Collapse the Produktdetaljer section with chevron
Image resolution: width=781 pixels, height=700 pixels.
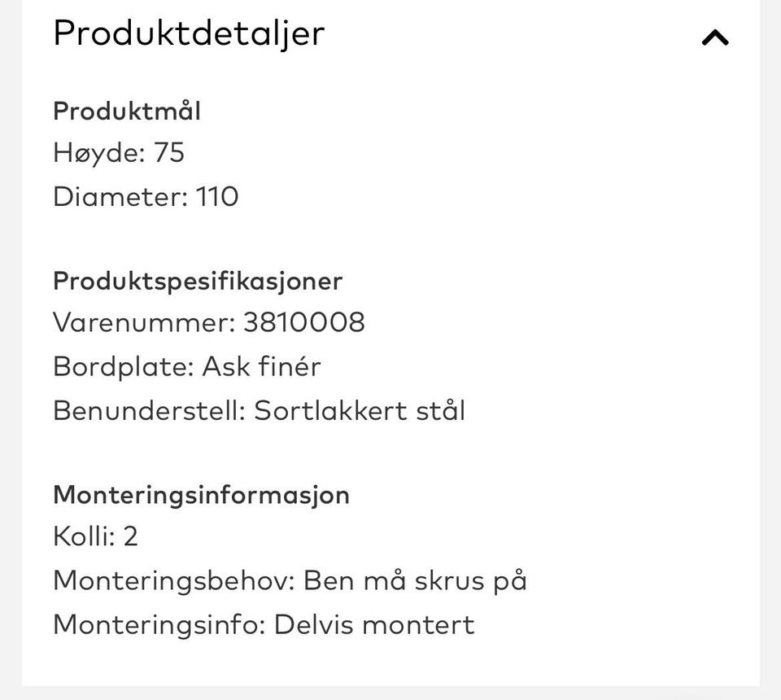715,37
